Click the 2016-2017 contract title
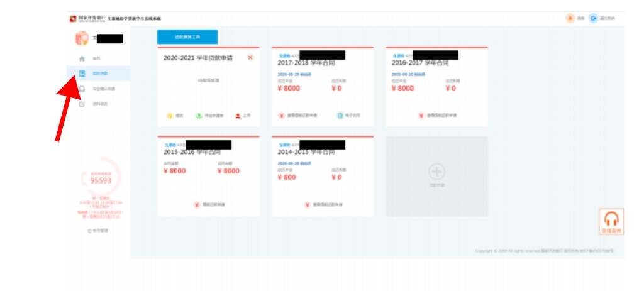This screenshot has height=291, width=644. pos(420,63)
